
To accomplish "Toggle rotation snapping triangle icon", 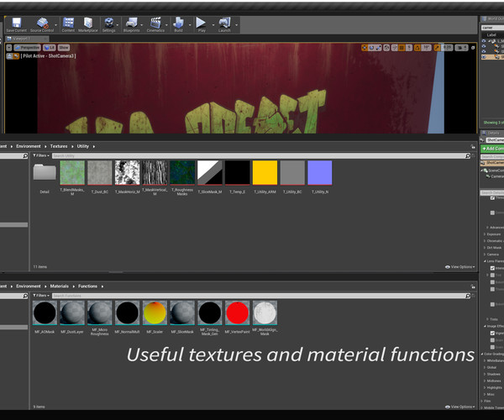I will [417, 48].
